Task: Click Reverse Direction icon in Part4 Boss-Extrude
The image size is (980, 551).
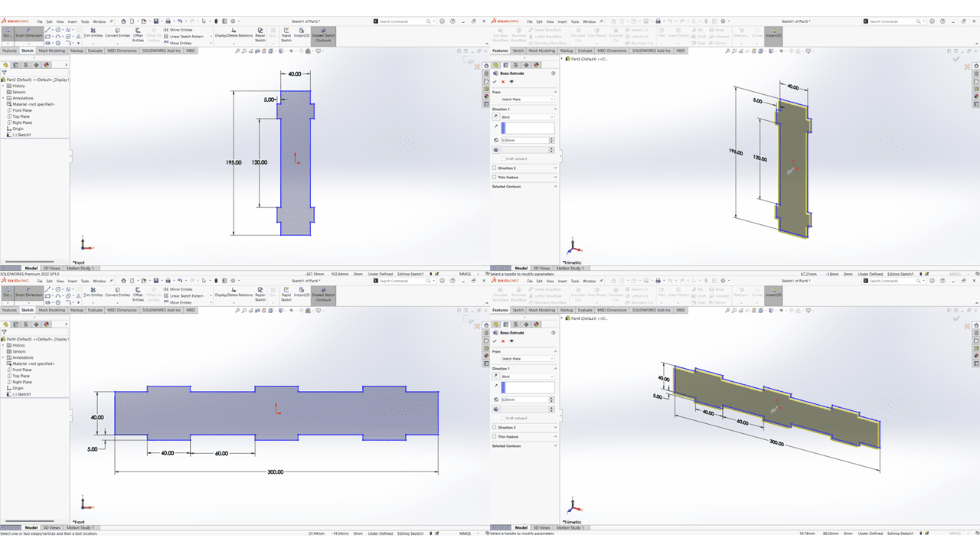Action: coord(495,377)
